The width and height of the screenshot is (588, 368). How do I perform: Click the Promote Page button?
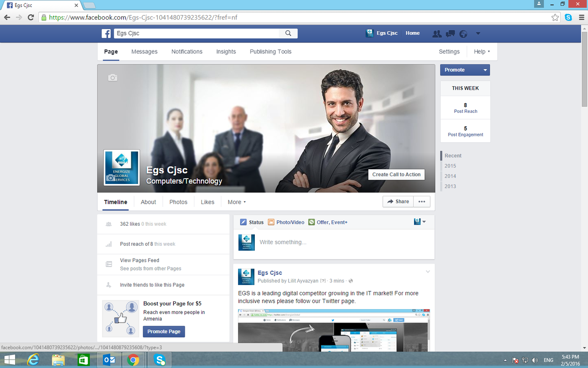pos(164,331)
